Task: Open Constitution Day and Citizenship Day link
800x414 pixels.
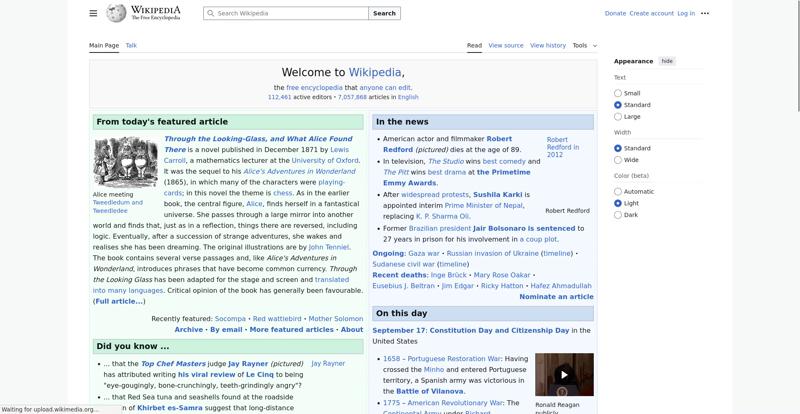Action: 499,331
